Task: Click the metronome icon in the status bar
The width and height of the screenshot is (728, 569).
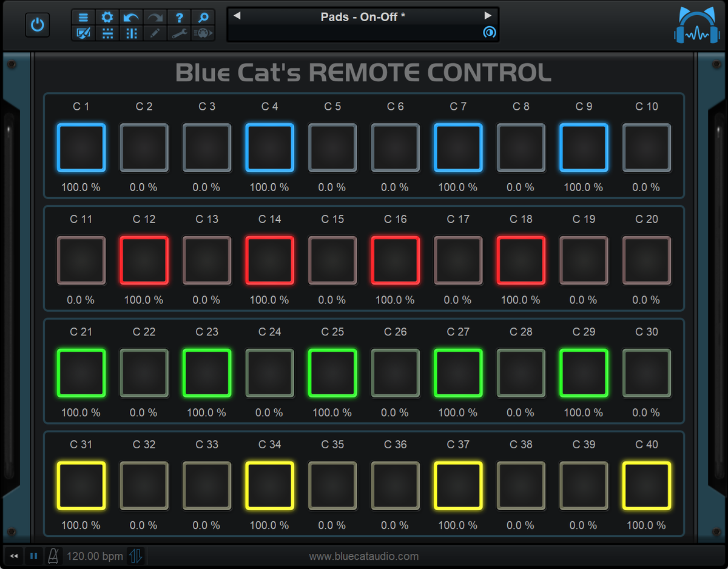Action: pos(53,556)
